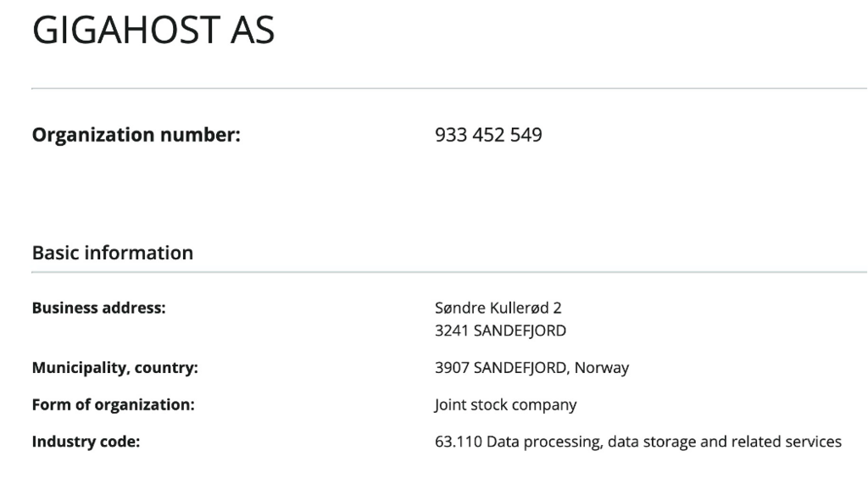Click the AS suffix in the title
This screenshot has height=484, width=868.
coord(253,30)
